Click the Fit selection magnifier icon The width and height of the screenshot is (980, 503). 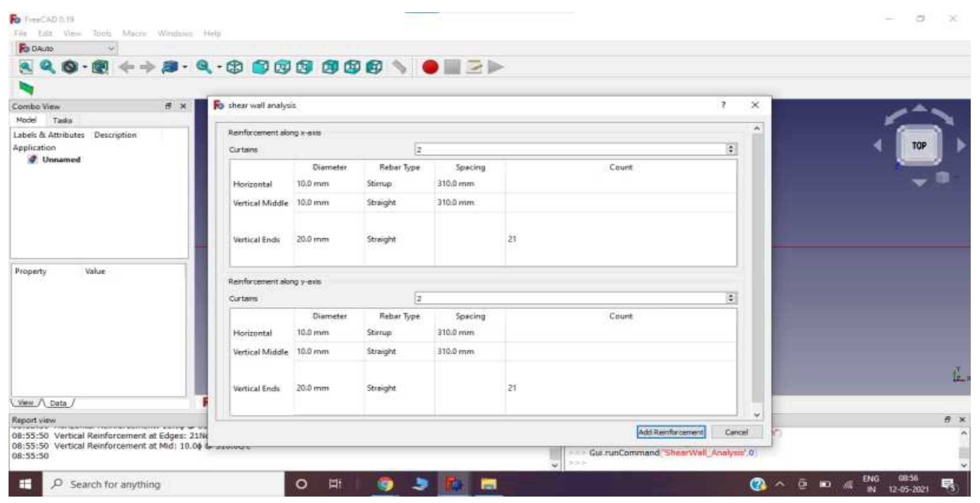click(48, 67)
